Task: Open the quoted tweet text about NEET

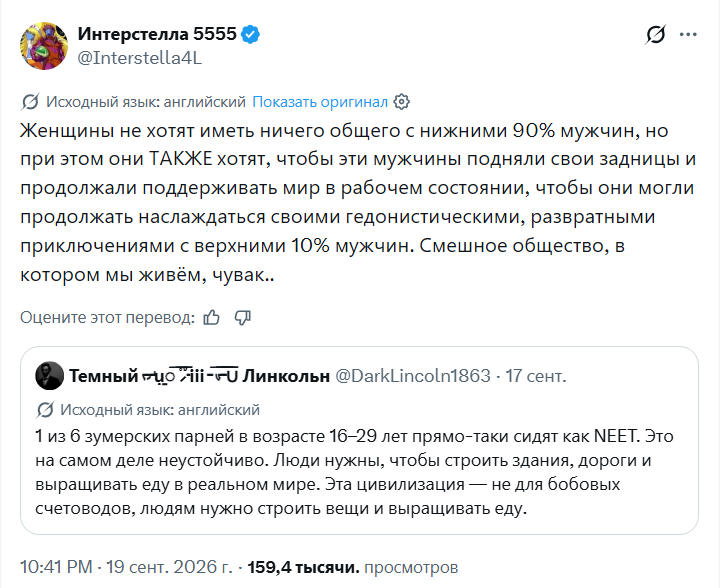Action: [354, 472]
